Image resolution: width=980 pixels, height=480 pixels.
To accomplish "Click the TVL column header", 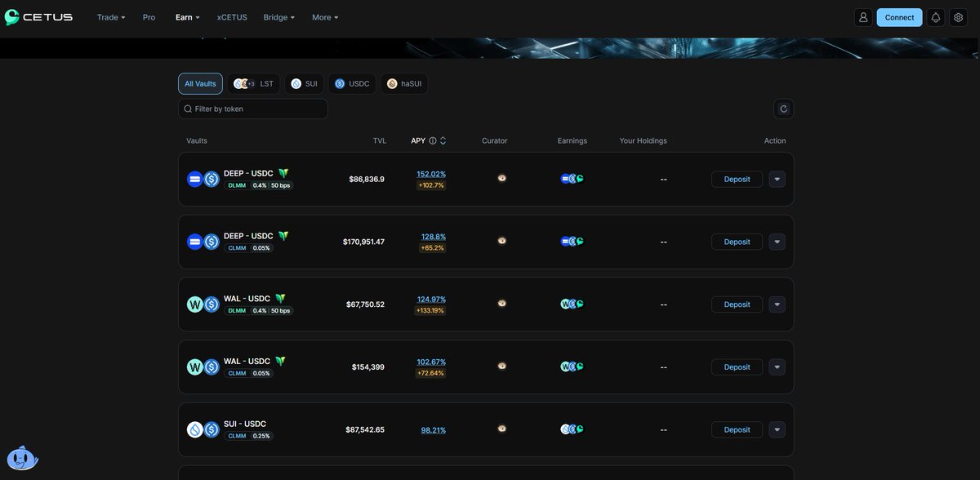I will (380, 140).
